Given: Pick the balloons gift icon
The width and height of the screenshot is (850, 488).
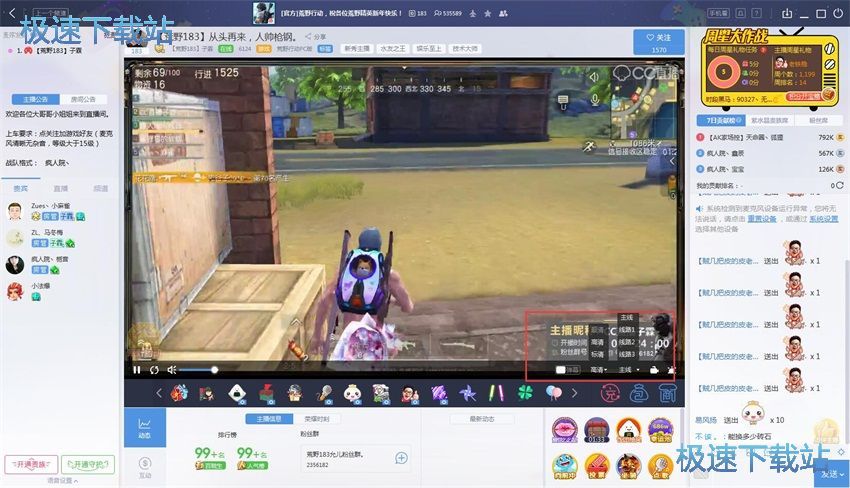Looking at the screenshot, I should [x=553, y=393].
